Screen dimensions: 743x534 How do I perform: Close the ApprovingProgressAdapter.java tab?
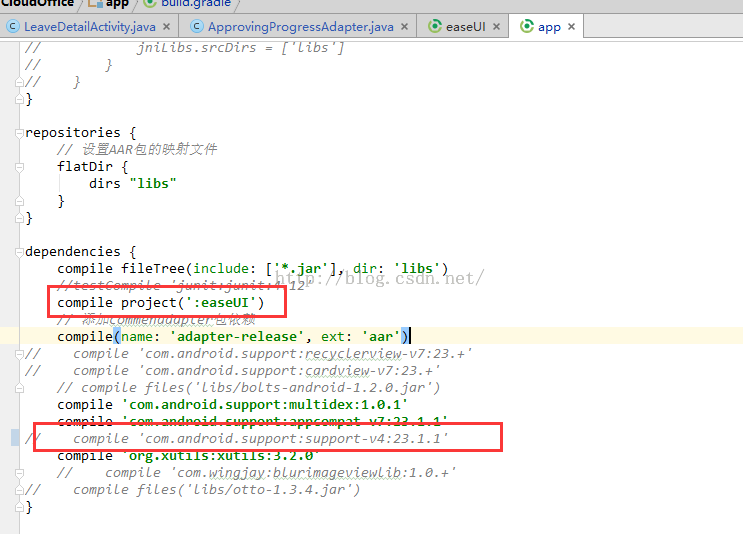(404, 27)
